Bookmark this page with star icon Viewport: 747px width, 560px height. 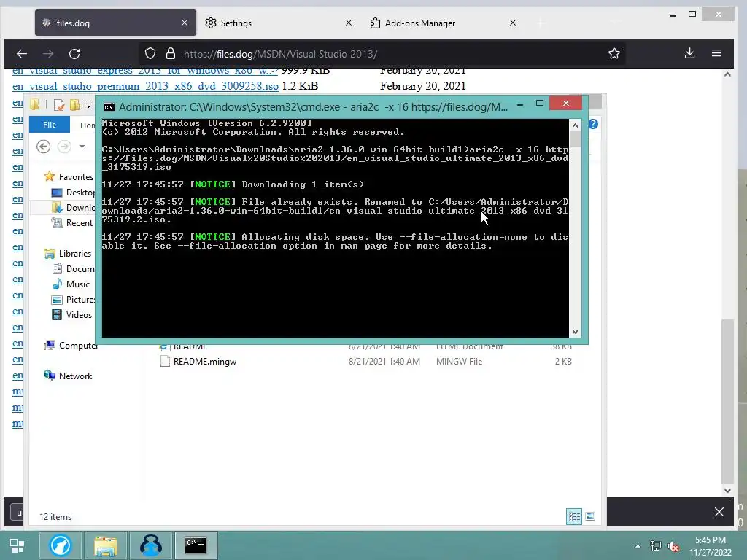tap(614, 54)
